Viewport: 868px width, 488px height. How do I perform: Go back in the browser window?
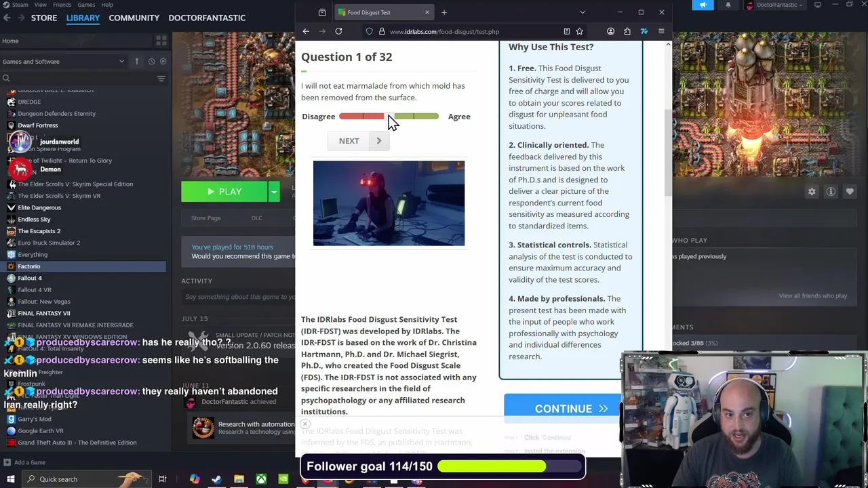(x=306, y=31)
